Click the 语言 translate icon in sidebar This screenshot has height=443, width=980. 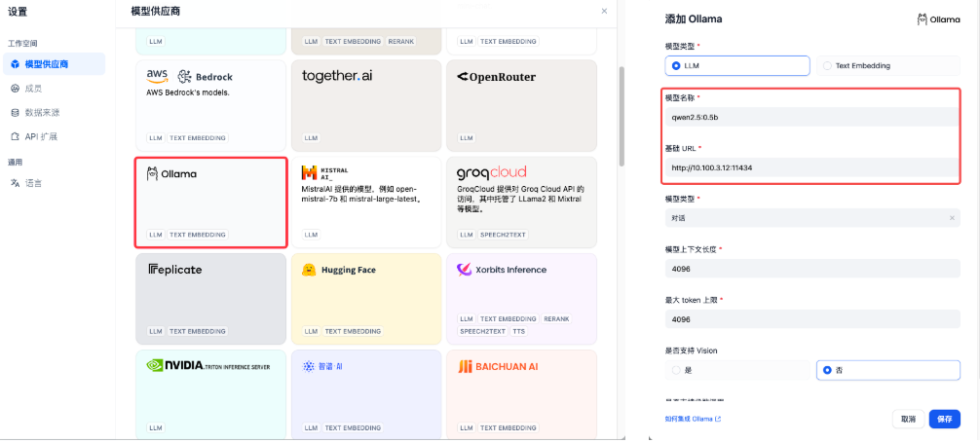coord(15,183)
